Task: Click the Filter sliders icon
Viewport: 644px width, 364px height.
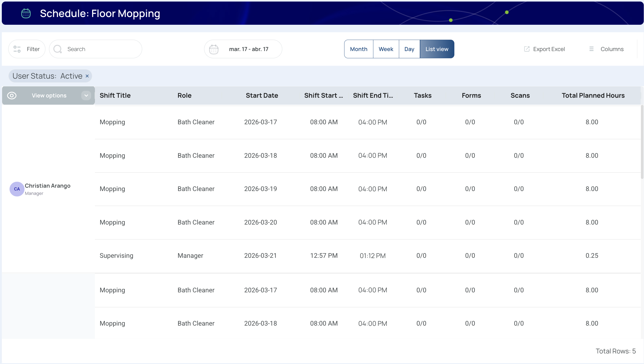Action: point(17,49)
